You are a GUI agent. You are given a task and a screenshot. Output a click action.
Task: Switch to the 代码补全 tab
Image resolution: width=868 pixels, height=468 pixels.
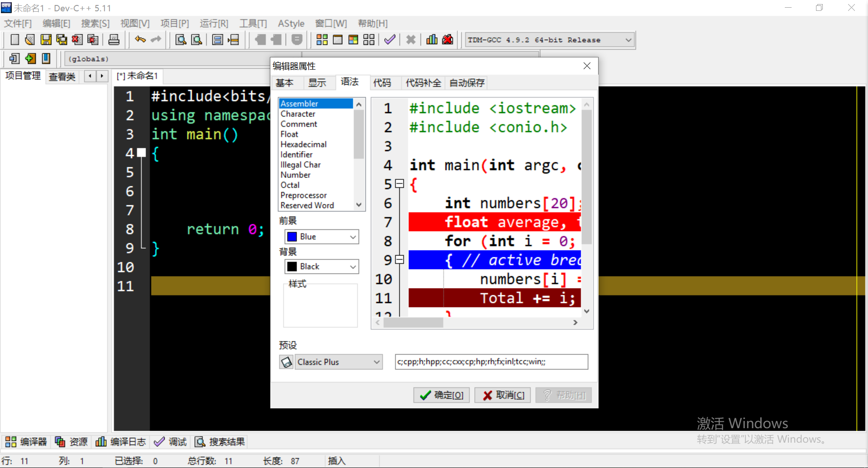423,83
